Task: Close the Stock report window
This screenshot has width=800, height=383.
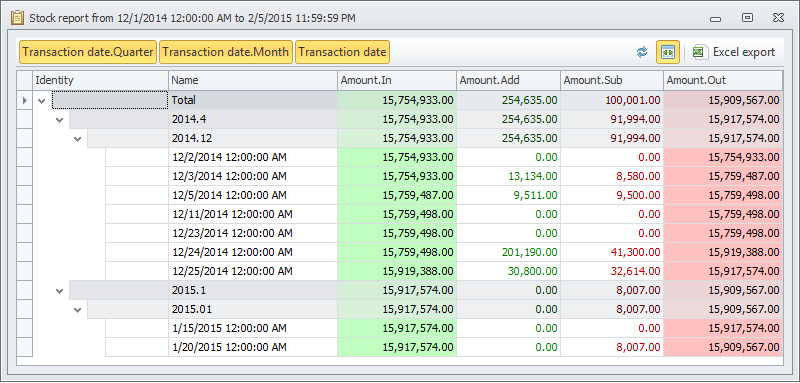Action: coord(778,18)
